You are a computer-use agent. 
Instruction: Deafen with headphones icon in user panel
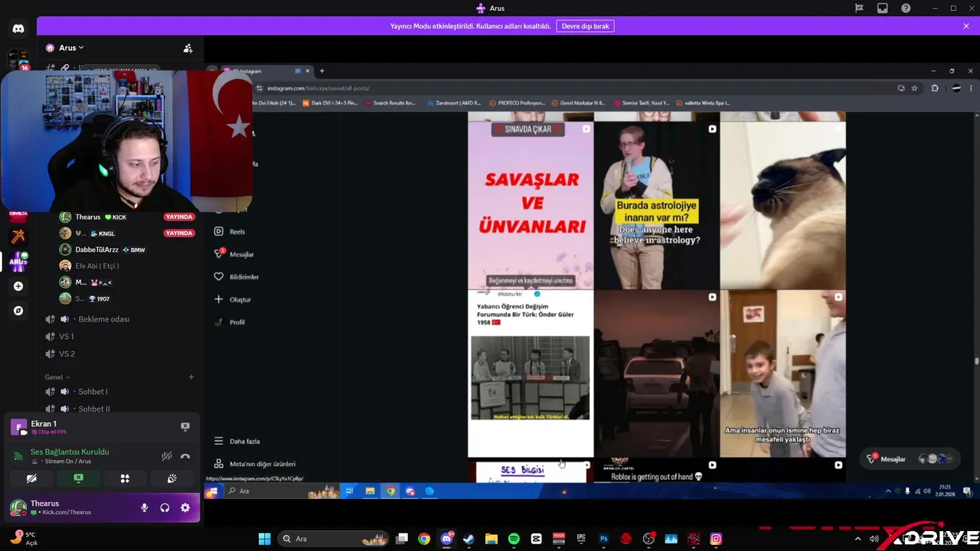tap(165, 508)
